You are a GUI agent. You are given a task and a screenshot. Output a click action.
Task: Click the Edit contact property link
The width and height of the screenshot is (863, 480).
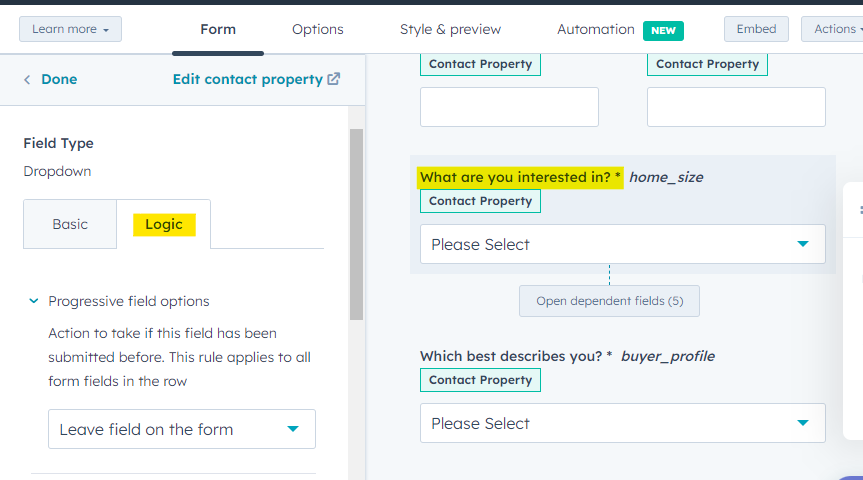248,79
